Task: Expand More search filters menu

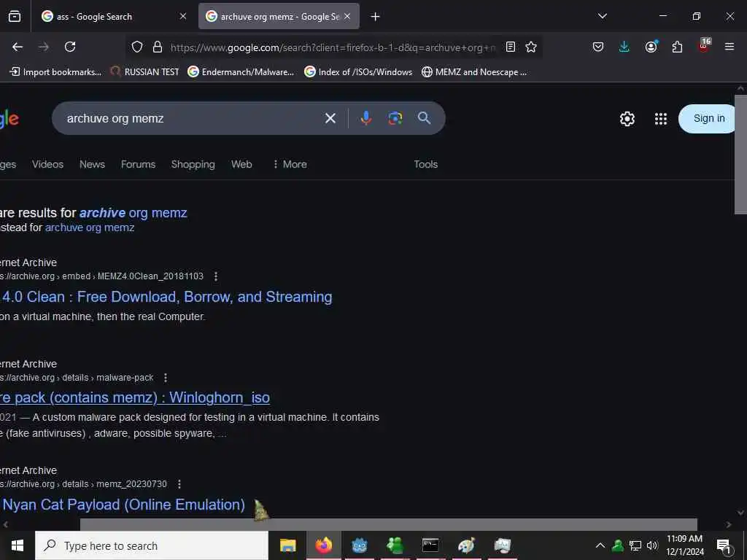Action: 290,164
